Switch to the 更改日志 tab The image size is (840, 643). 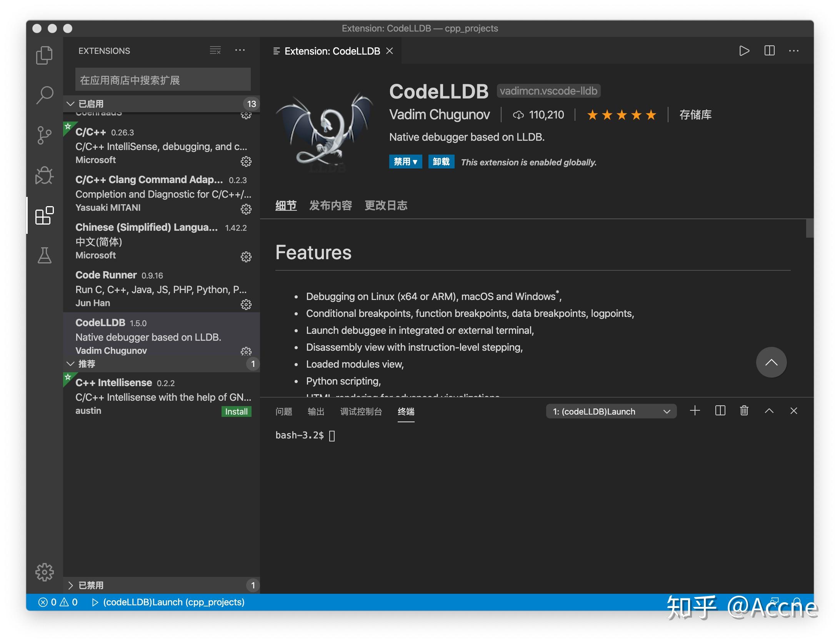(x=386, y=205)
